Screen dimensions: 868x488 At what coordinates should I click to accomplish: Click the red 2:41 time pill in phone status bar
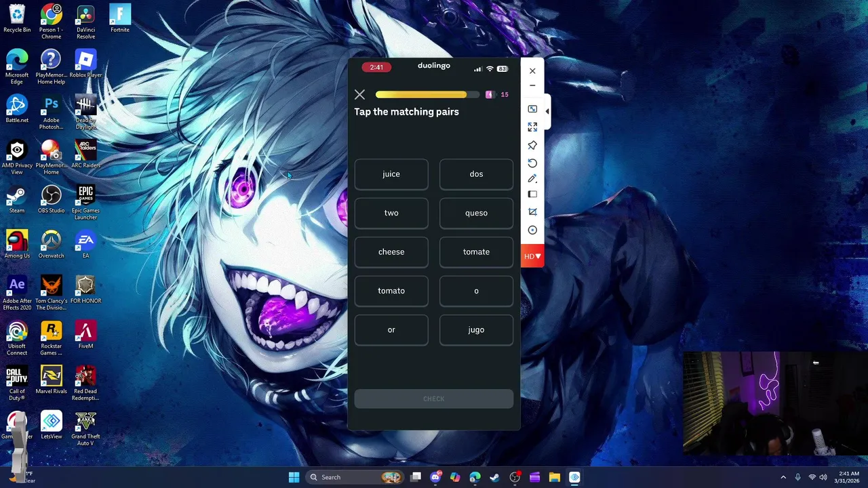point(376,67)
